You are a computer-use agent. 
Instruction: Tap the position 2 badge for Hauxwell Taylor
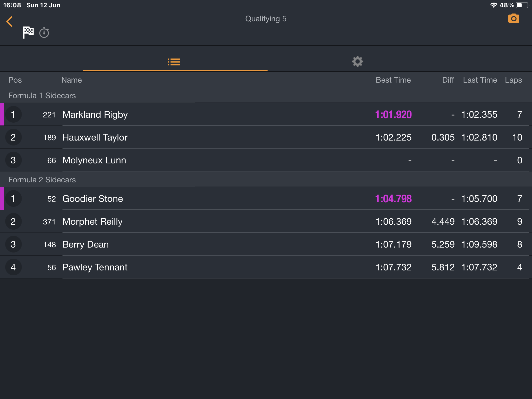click(13, 137)
